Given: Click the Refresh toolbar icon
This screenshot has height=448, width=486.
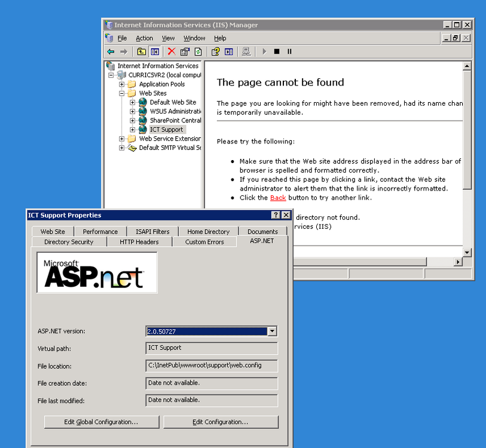Looking at the screenshot, I should pos(198,51).
